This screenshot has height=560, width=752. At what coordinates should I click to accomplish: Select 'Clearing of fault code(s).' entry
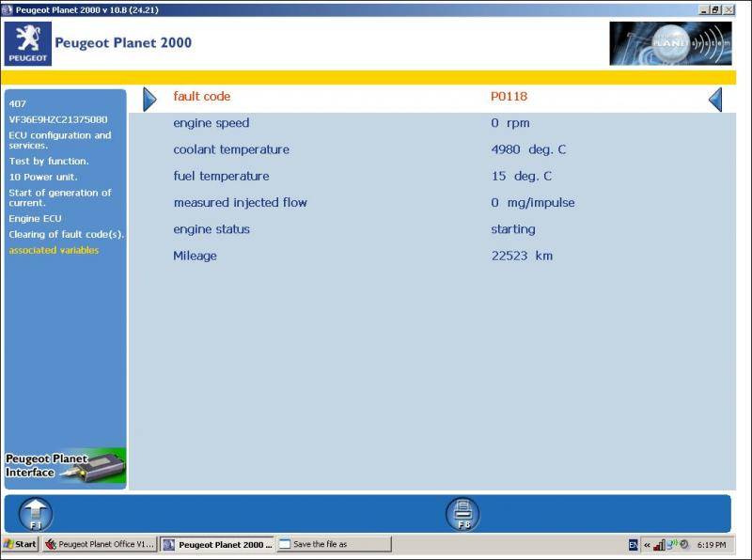click(x=66, y=234)
